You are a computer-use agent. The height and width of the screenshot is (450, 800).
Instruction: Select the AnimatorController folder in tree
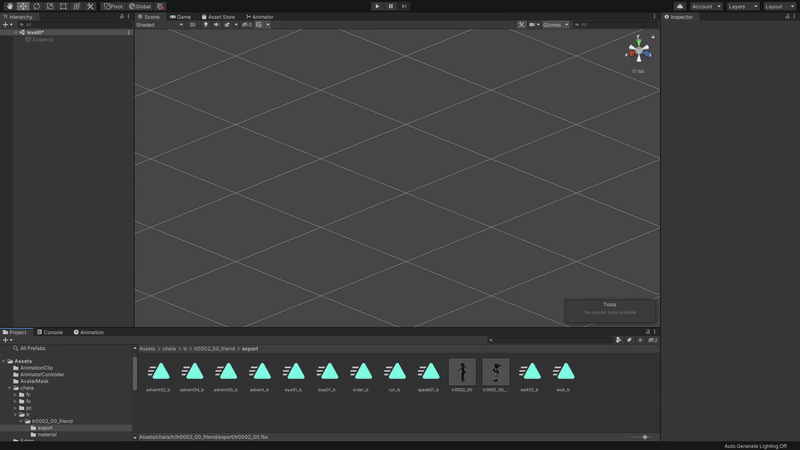pyautogui.click(x=42, y=375)
